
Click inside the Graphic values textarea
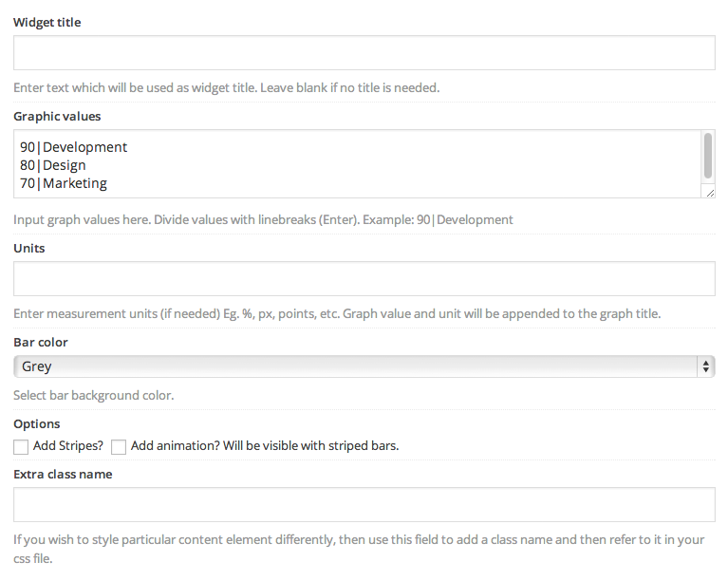coord(357,164)
